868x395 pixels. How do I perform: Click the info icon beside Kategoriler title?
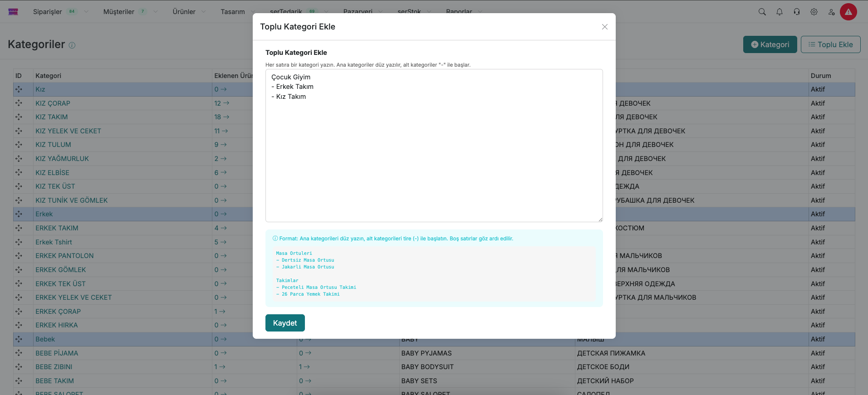tap(72, 45)
